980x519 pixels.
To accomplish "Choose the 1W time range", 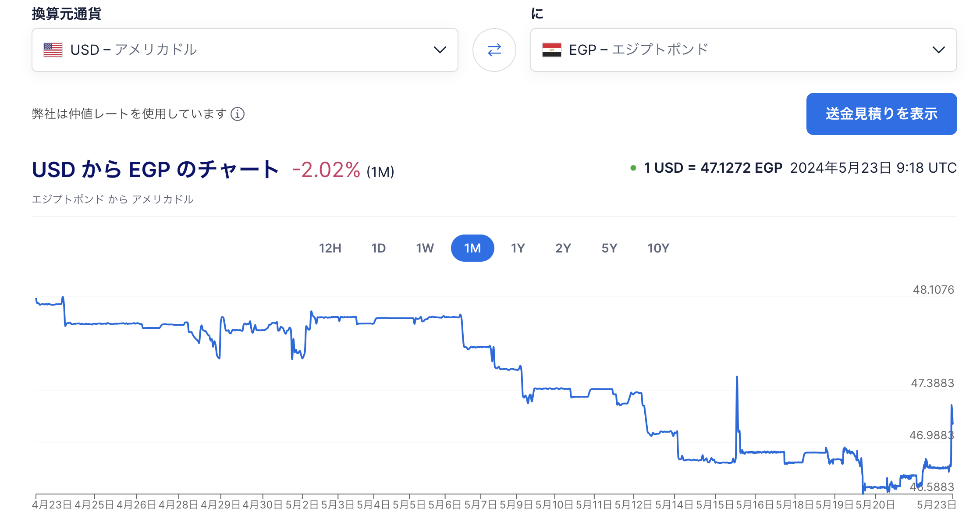I will (x=425, y=248).
